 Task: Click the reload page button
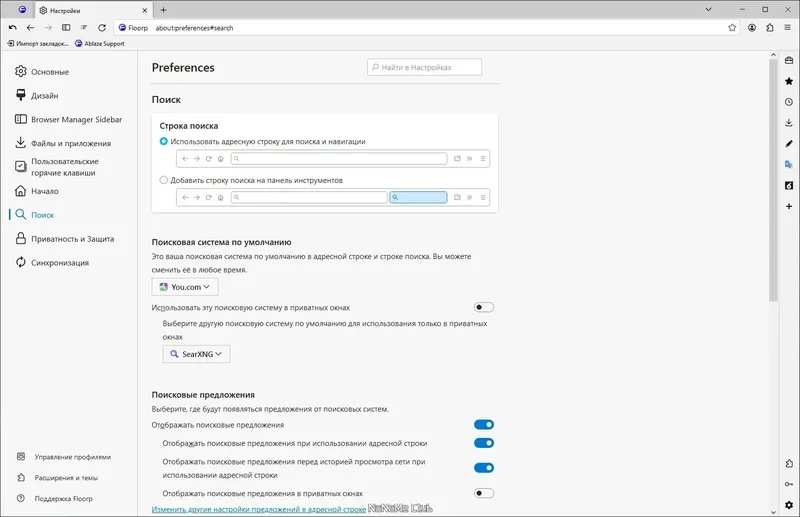pyautogui.click(x=101, y=28)
